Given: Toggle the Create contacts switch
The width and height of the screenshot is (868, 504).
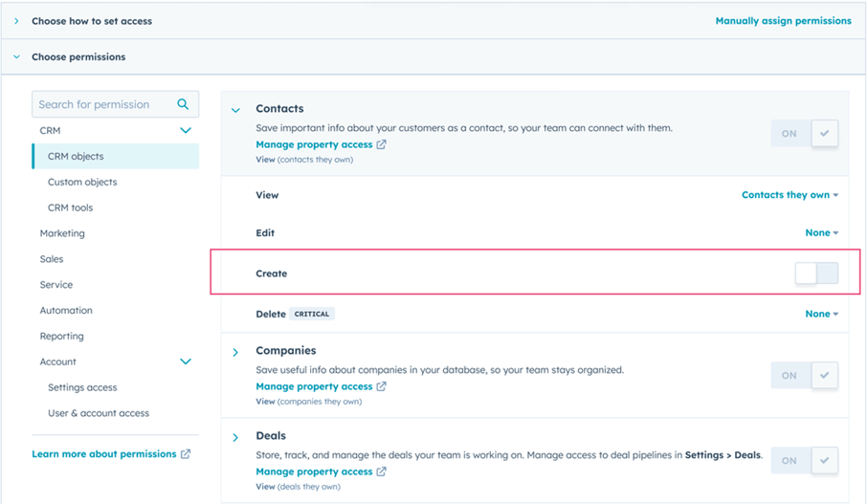Looking at the screenshot, I should [x=816, y=273].
